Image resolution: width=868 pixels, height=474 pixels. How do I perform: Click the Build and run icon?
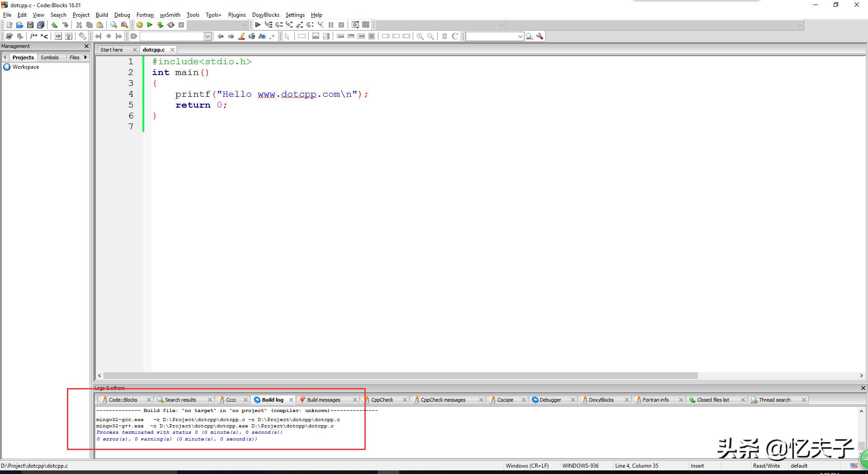(x=160, y=25)
